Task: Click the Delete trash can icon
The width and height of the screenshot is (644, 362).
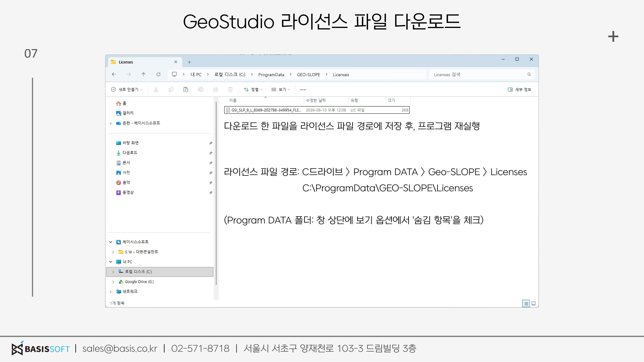Action: (231, 89)
